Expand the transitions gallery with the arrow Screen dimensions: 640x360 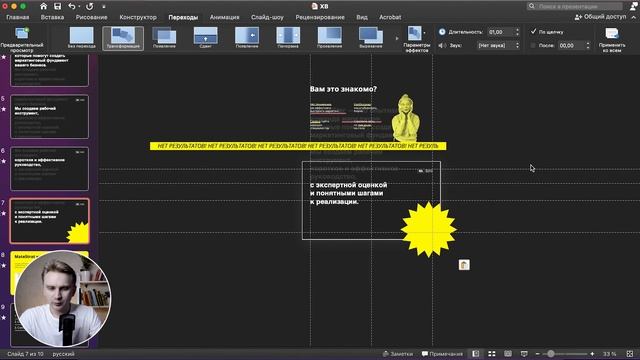coord(397,38)
